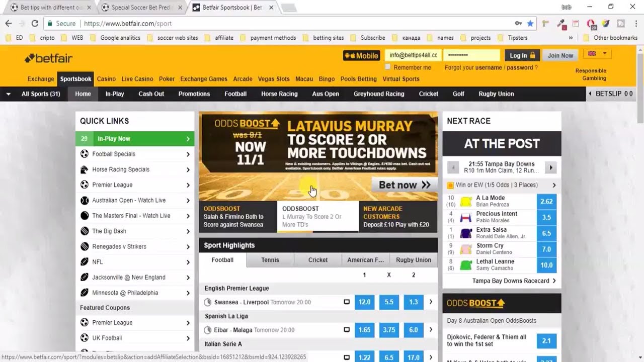Collapse the betslip panel arrow
The width and height of the screenshot is (644, 362).
591,94
